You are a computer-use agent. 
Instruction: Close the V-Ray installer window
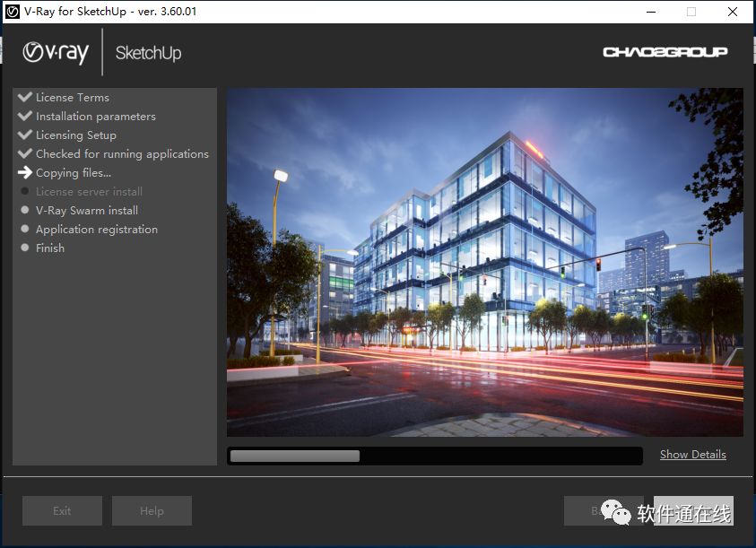point(733,12)
